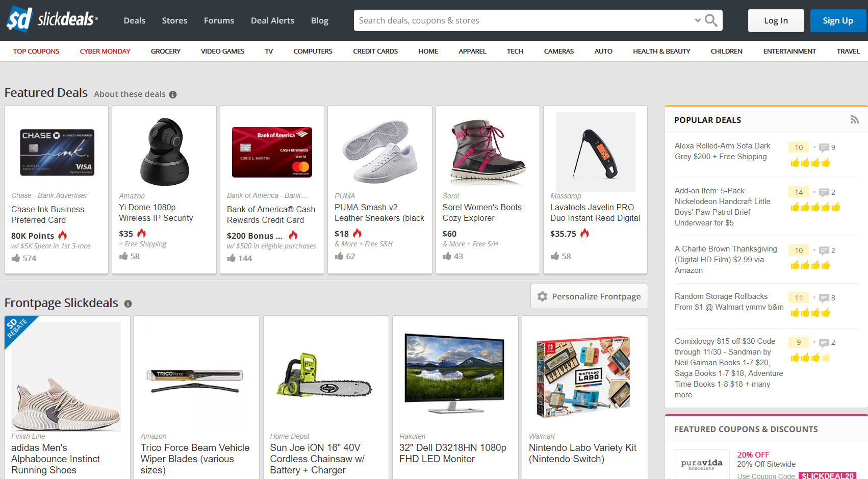
Task: Select the Grocery category
Action: click(x=166, y=51)
